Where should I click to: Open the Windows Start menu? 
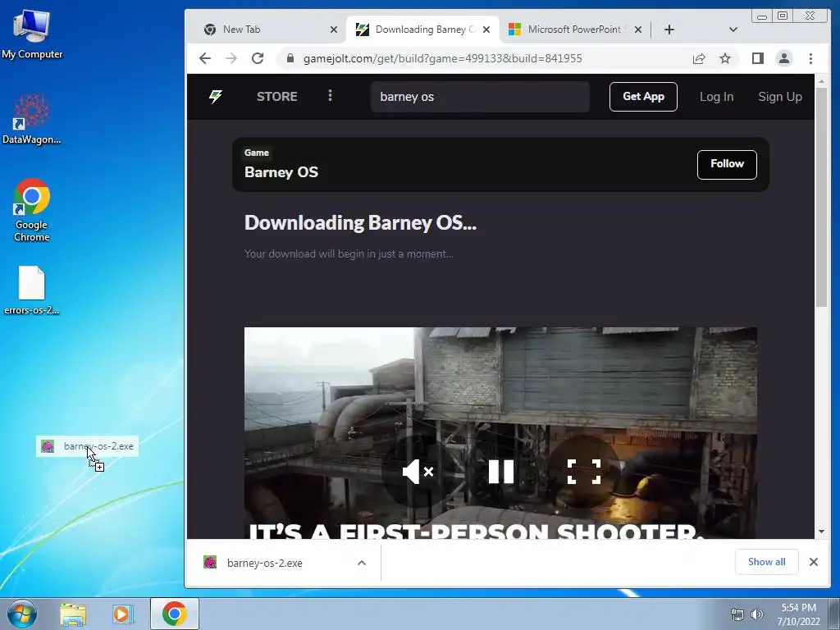(x=22, y=614)
